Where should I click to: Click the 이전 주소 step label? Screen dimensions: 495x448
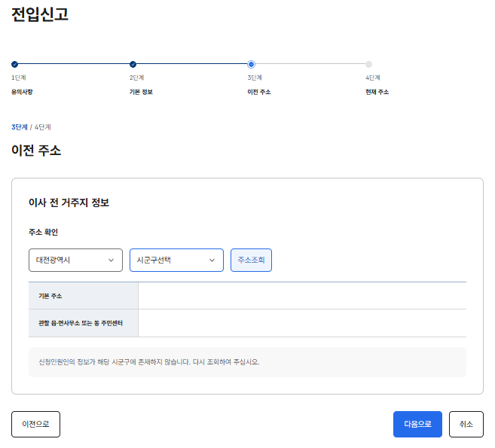[259, 92]
